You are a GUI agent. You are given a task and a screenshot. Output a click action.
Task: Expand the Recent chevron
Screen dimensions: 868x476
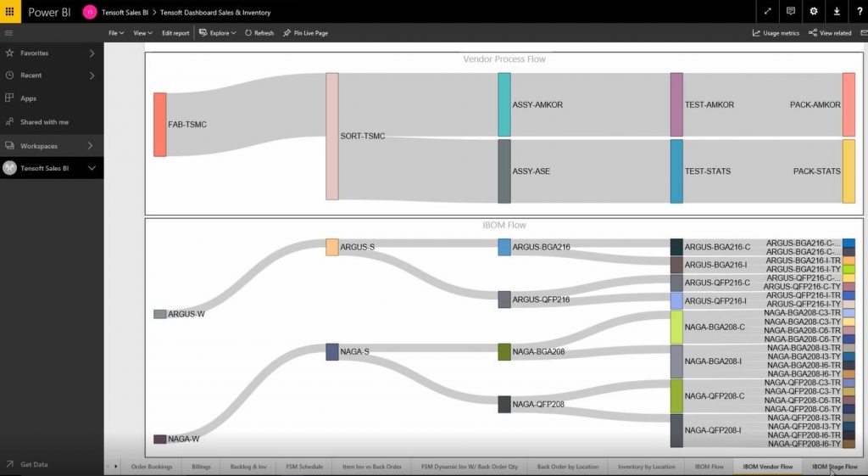tap(92, 76)
